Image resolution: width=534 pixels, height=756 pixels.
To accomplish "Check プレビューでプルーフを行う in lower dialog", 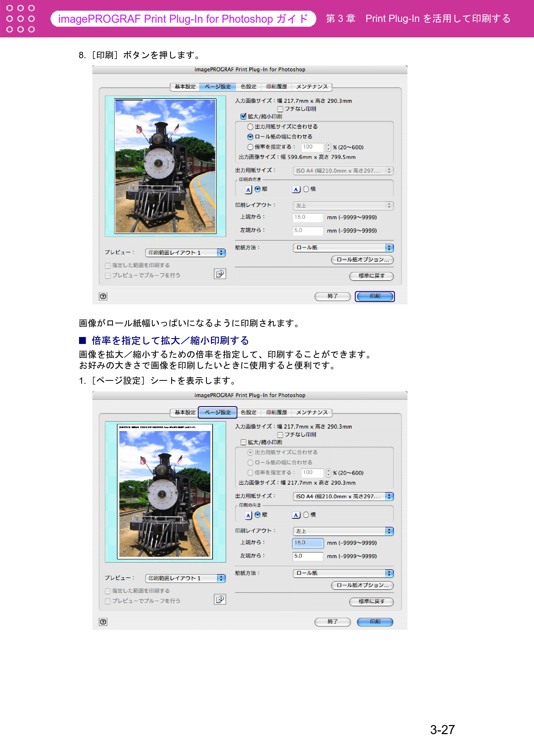I will click(108, 601).
